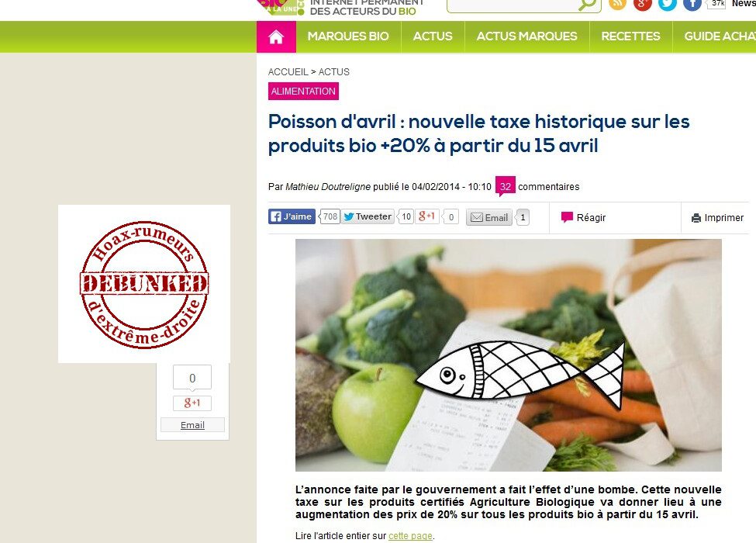Like the article with J'aime

(x=292, y=216)
